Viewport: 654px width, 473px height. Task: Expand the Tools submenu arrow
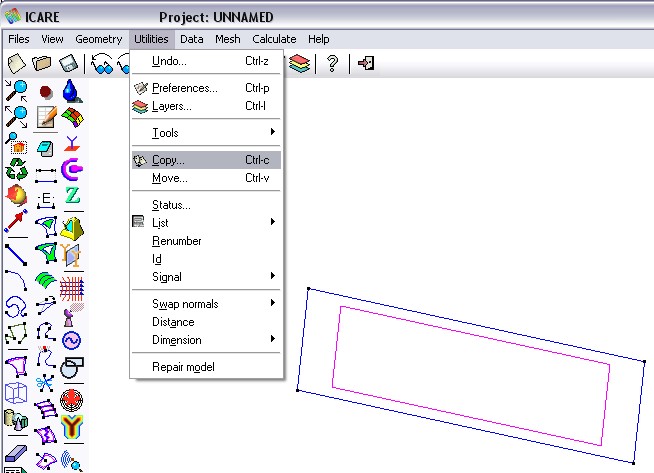[x=273, y=132]
